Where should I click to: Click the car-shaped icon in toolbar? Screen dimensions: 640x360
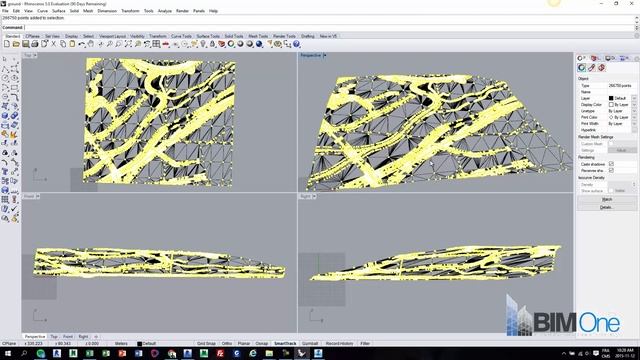click(166, 44)
